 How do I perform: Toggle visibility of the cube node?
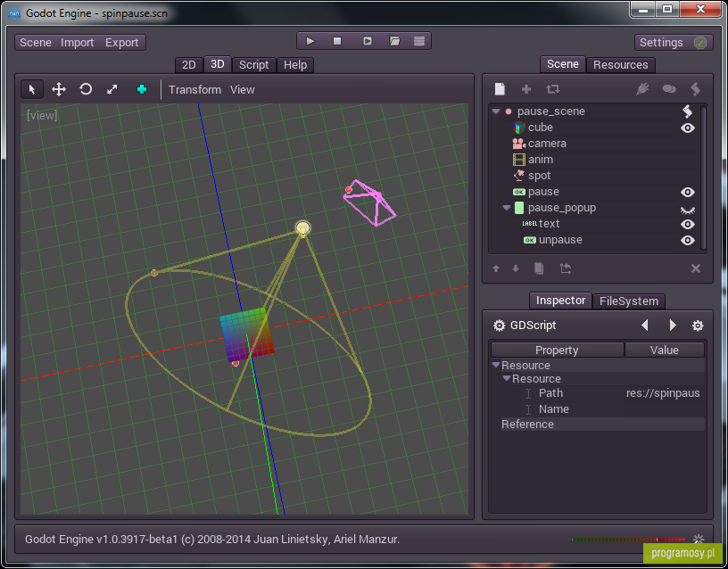pyautogui.click(x=688, y=128)
